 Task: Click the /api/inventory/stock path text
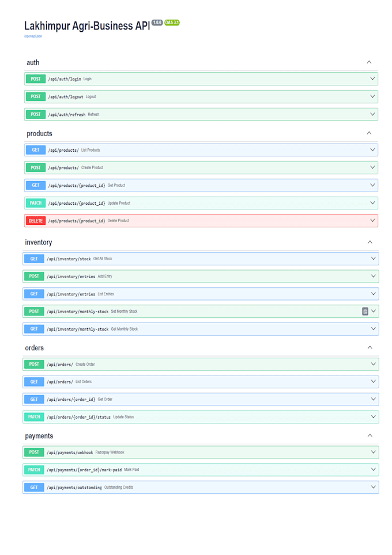69,258
